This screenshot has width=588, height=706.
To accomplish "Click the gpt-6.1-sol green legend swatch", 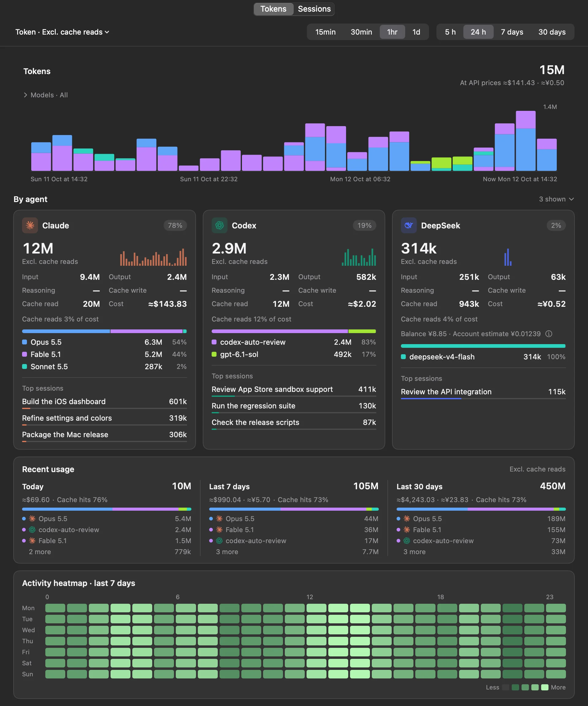I will click(x=214, y=354).
